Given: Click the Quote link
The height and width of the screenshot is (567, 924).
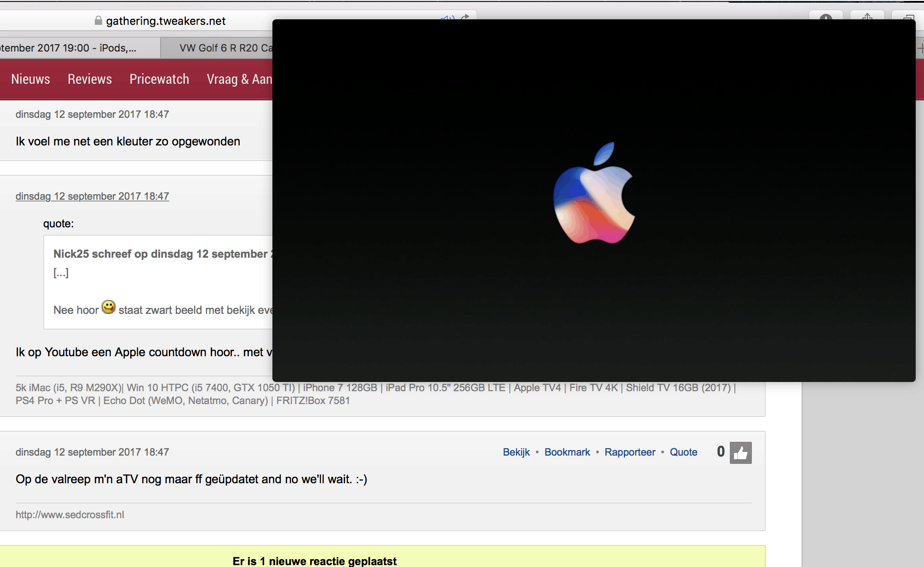Looking at the screenshot, I should [683, 452].
